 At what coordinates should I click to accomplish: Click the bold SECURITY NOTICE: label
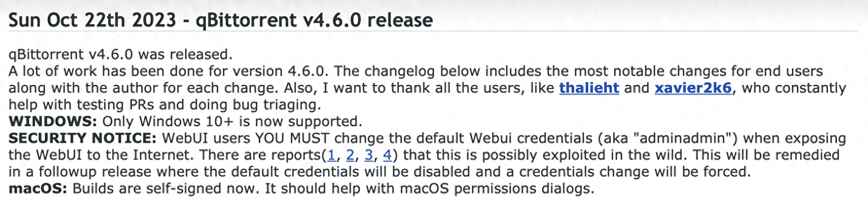(82, 139)
